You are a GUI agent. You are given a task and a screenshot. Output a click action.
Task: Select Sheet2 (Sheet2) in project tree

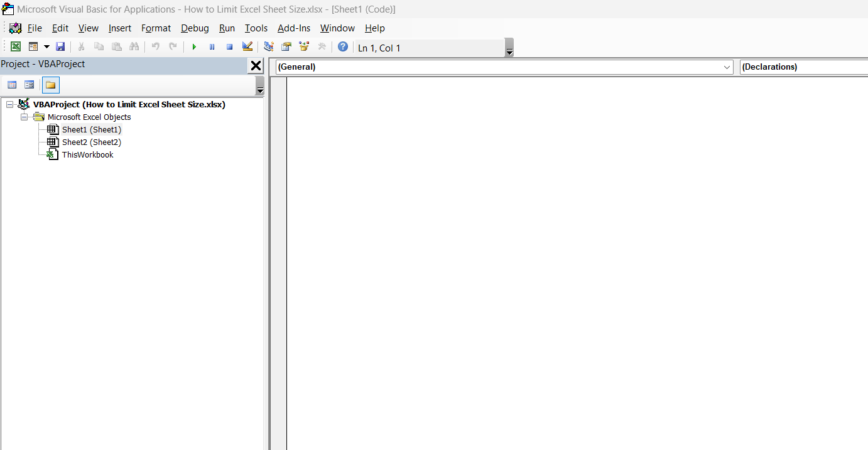(92, 142)
